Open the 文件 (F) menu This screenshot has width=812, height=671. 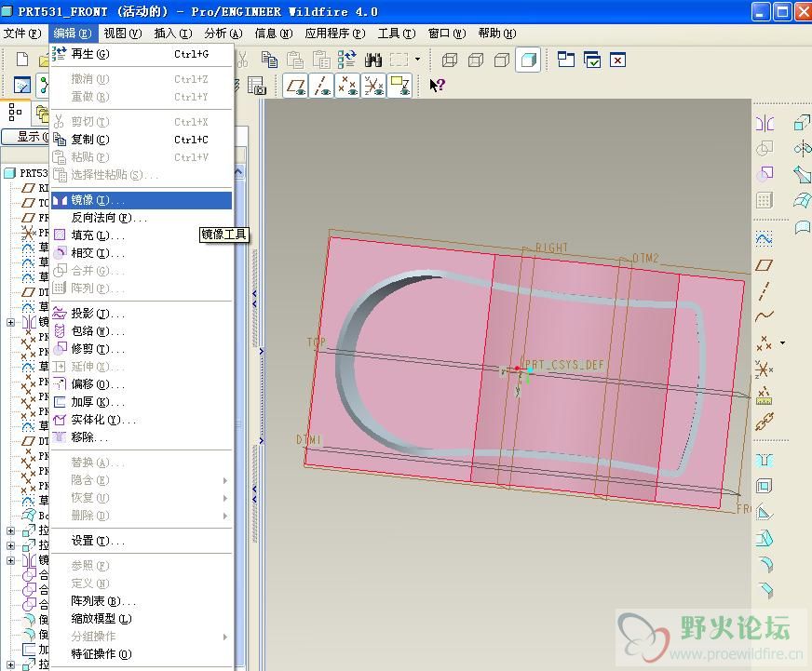point(22,34)
